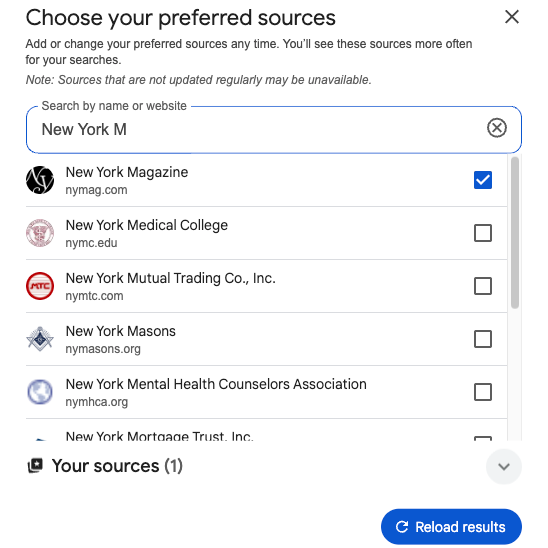Expand the Your sources chevron

(x=504, y=466)
